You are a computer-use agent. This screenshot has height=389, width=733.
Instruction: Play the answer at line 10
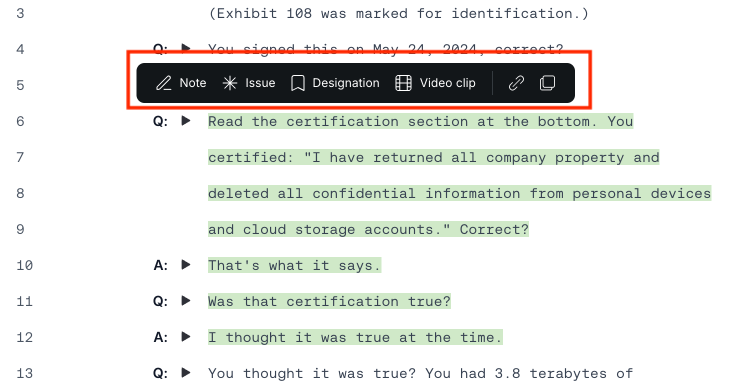click(186, 265)
